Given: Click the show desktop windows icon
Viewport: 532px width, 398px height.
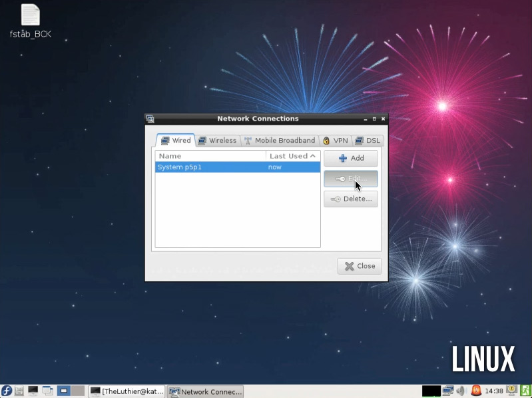Looking at the screenshot, I should pyautogui.click(x=48, y=391).
